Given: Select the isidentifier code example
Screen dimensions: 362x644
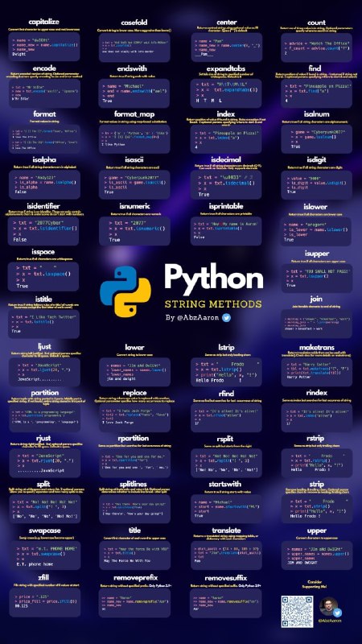Looking at the screenshot, I should pos(43,231).
